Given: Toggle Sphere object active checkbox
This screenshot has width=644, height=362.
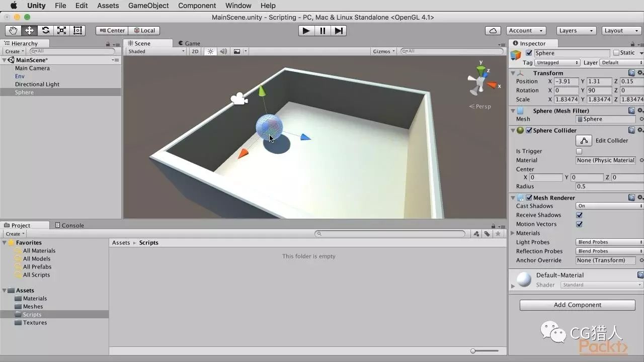Looking at the screenshot, I should [x=529, y=53].
